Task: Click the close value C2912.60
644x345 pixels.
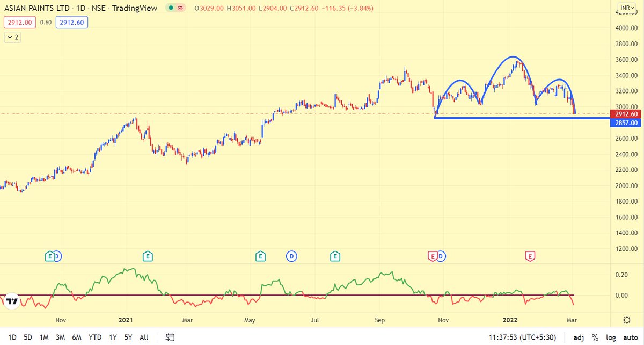Action: pos(305,8)
